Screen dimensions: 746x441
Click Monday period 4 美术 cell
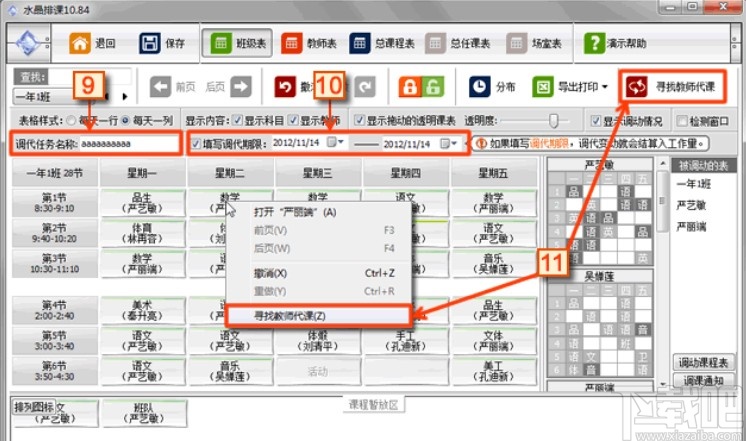click(142, 311)
